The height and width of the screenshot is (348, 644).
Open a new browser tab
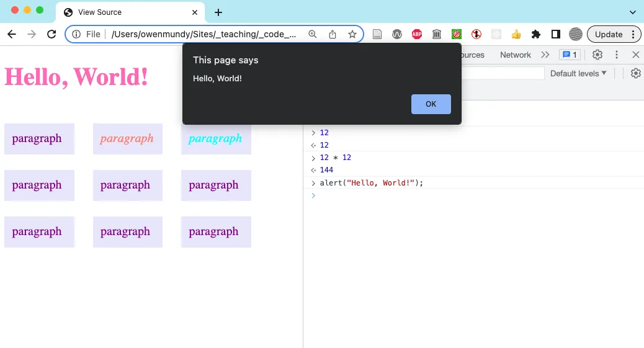[218, 12]
